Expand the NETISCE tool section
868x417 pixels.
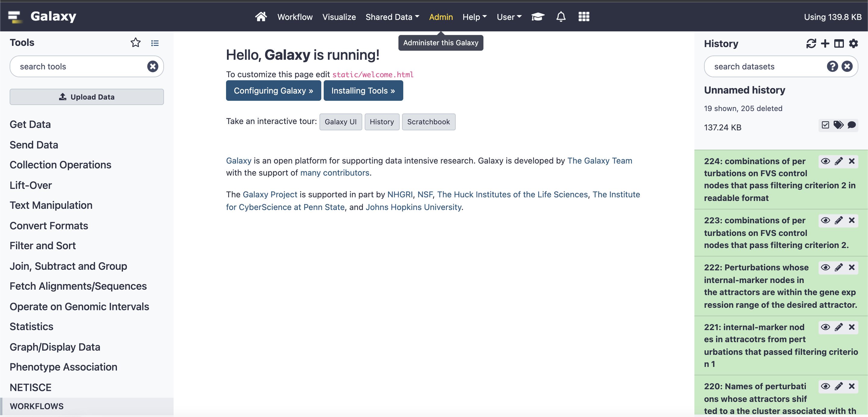pyautogui.click(x=30, y=387)
